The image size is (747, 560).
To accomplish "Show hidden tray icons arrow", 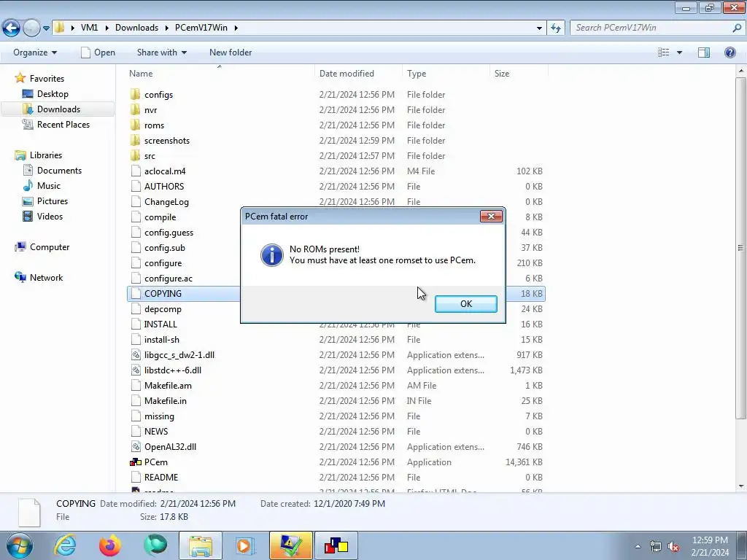I will click(x=638, y=546).
